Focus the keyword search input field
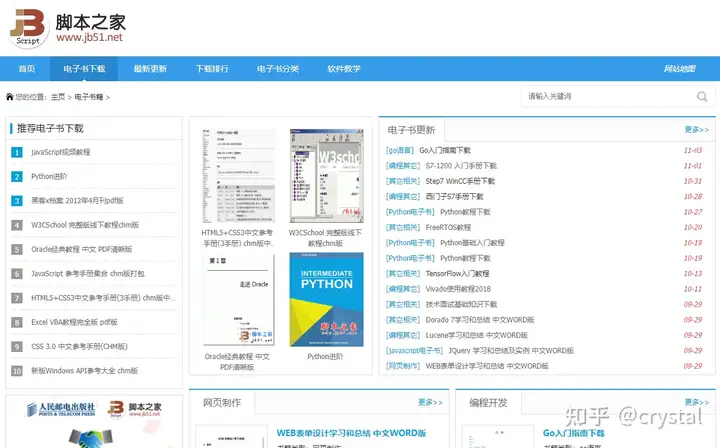Screen dimensions: 720x448 pyautogui.click(x=608, y=96)
